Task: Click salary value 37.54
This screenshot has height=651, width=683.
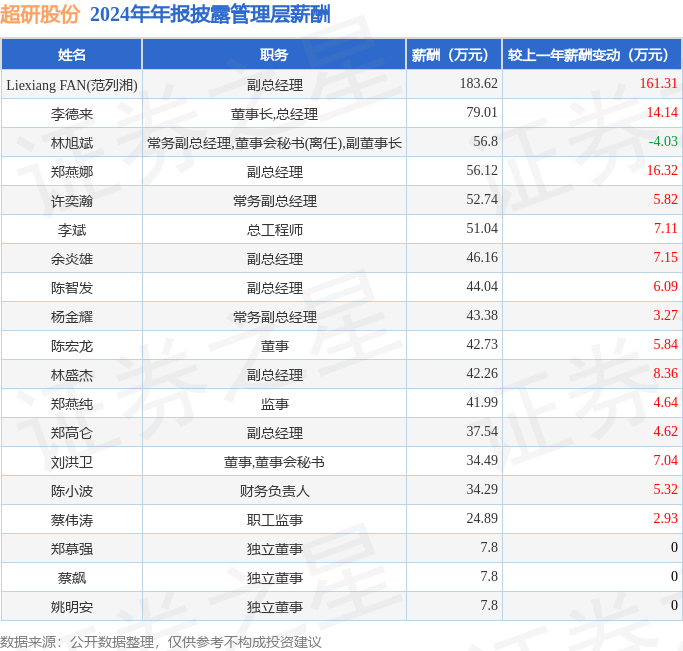Action: coord(482,431)
